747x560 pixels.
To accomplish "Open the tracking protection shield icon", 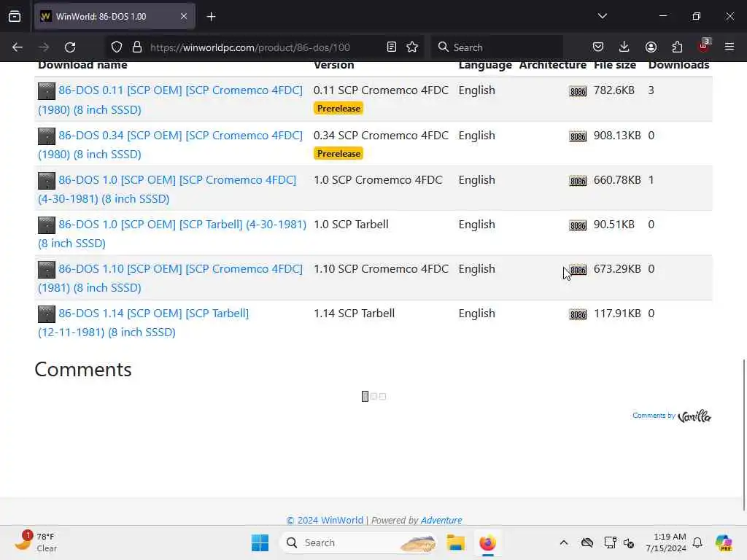I will tap(117, 47).
